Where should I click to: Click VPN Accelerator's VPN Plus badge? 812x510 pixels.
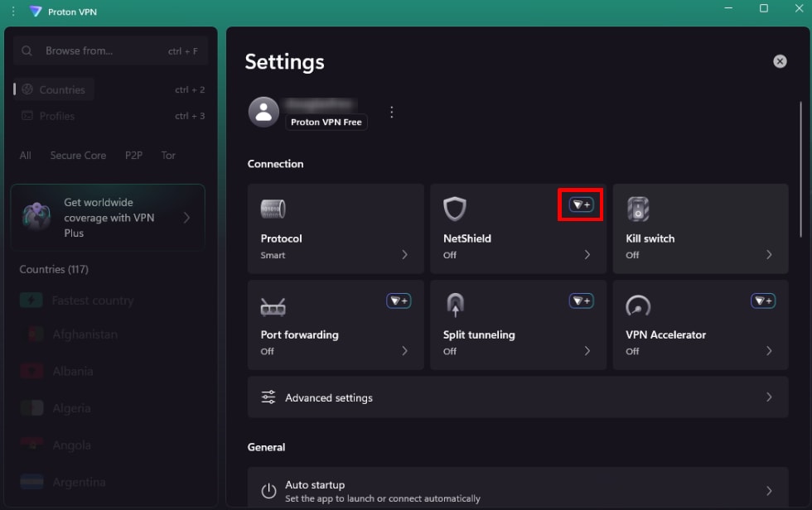click(x=763, y=301)
